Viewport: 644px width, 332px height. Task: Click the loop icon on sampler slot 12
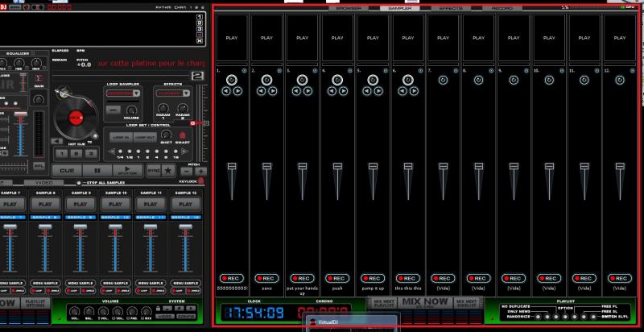click(620, 80)
